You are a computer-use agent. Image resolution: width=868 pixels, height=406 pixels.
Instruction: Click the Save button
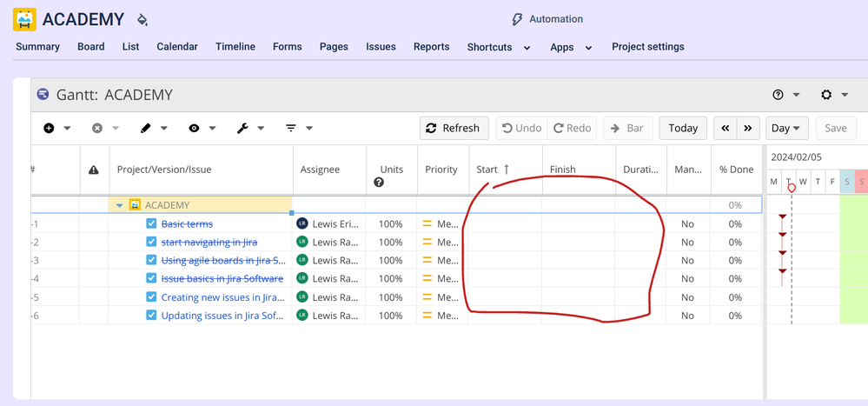[x=836, y=128]
